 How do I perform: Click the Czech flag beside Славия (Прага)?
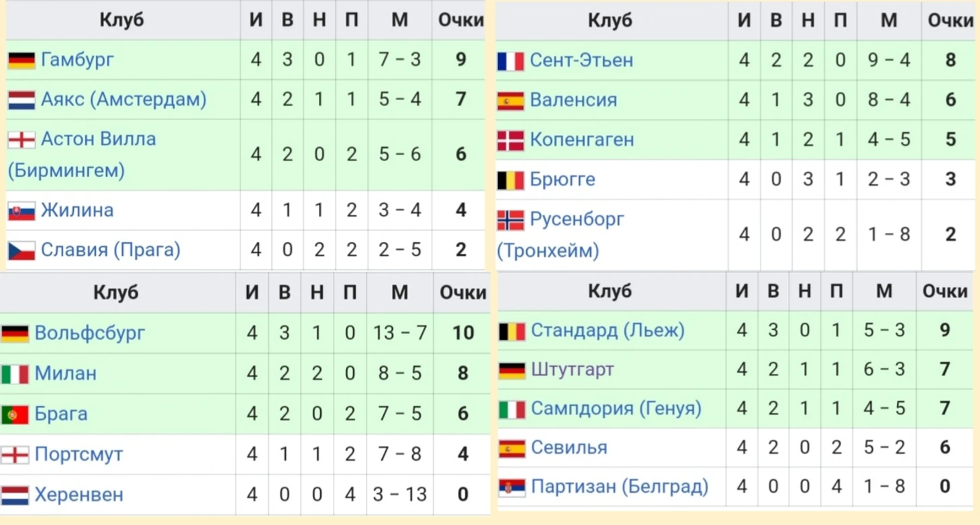[x=21, y=251]
